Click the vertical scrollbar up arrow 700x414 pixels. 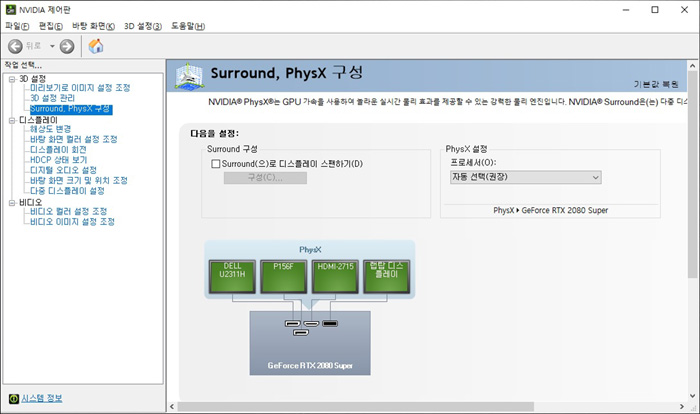click(x=692, y=66)
